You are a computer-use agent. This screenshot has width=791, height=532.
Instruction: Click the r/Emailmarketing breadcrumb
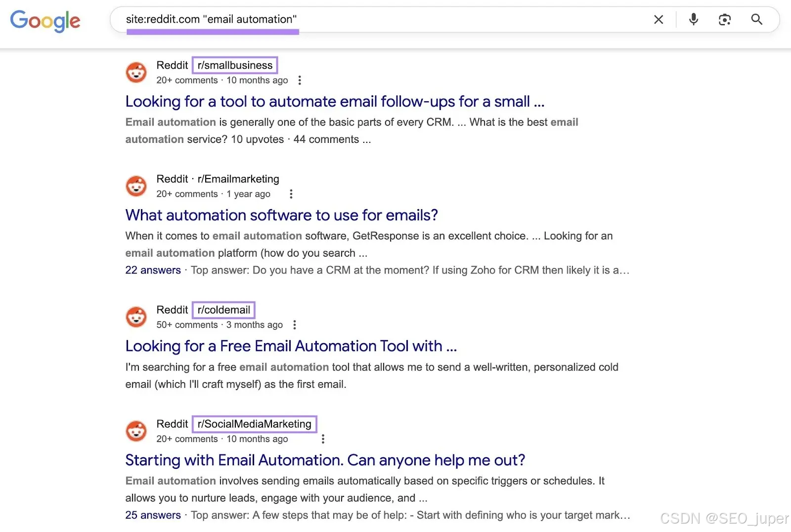pos(238,179)
